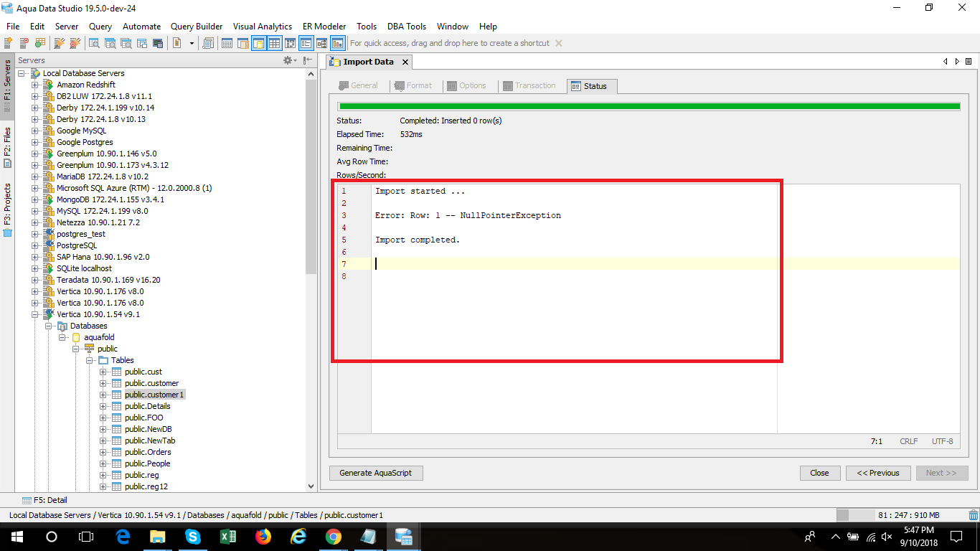Image resolution: width=980 pixels, height=551 pixels.
Task: Click the Amazon Redshift server icon
Action: pyautogui.click(x=48, y=85)
